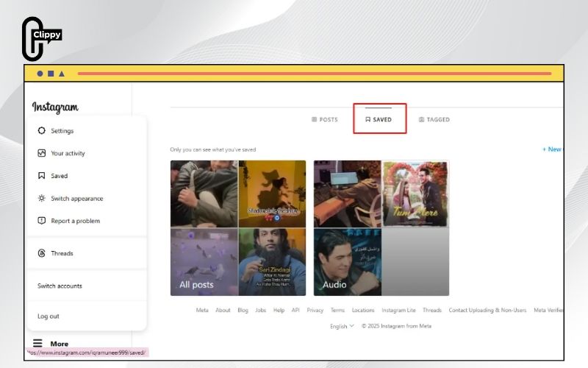
Task: Open the All posts collection
Action: click(238, 228)
